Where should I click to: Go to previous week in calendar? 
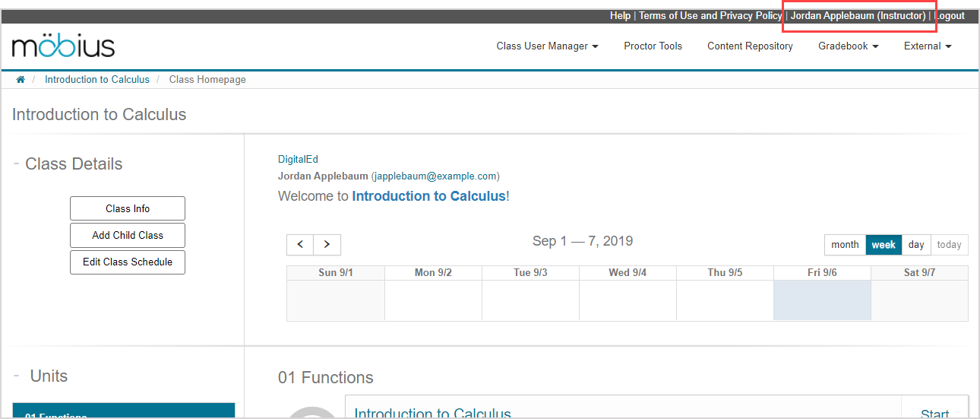(300, 244)
